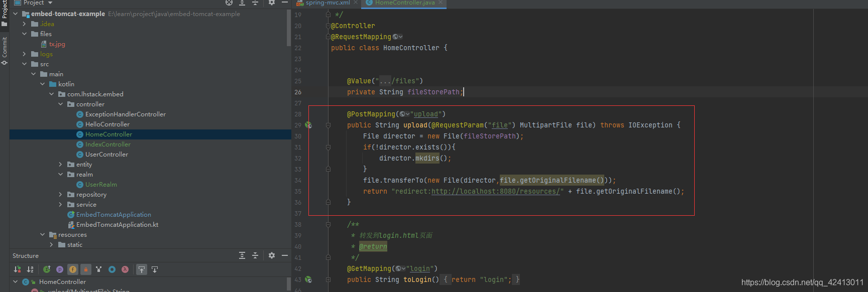The width and height of the screenshot is (868, 292).
Task: Expand the .idea folder
Action: (x=25, y=24)
